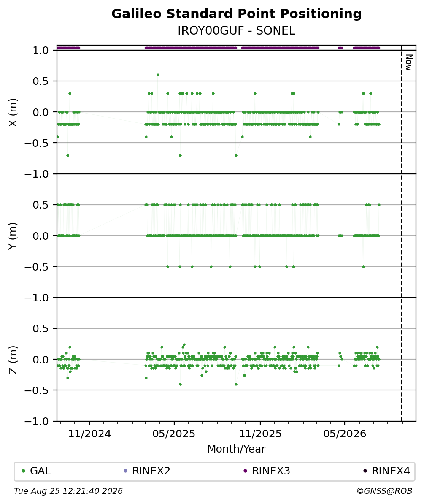Image resolution: width=424 pixels, height=504 pixels.
Task: Click the purple RINEX3 legend marker dot
Action: coord(246,471)
